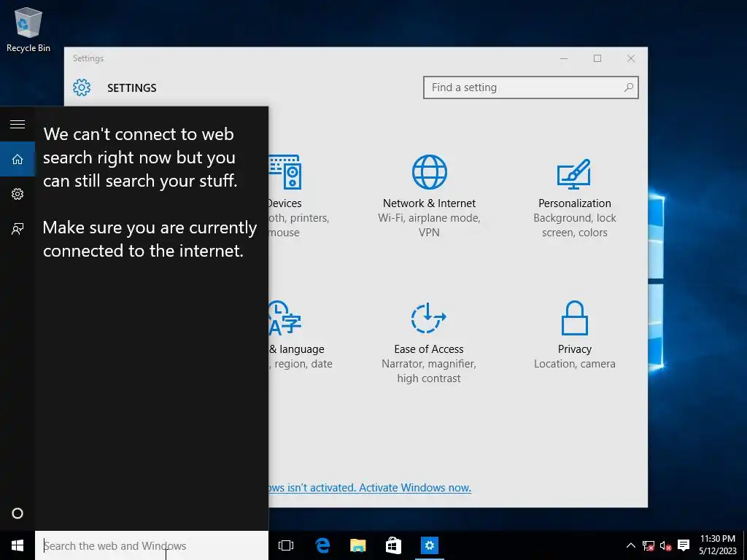Screen dimensions: 747x560
Task: Open the Privacy padlock icon
Action: click(x=575, y=318)
